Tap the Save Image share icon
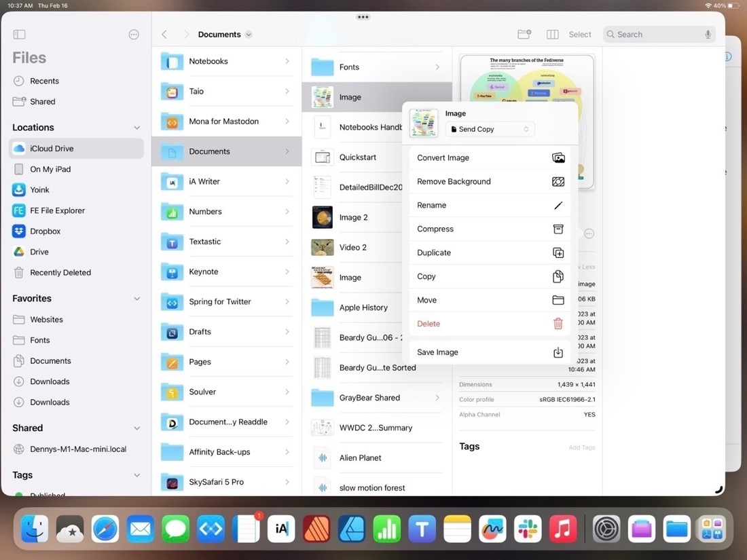This screenshot has height=560, width=747. tap(558, 352)
